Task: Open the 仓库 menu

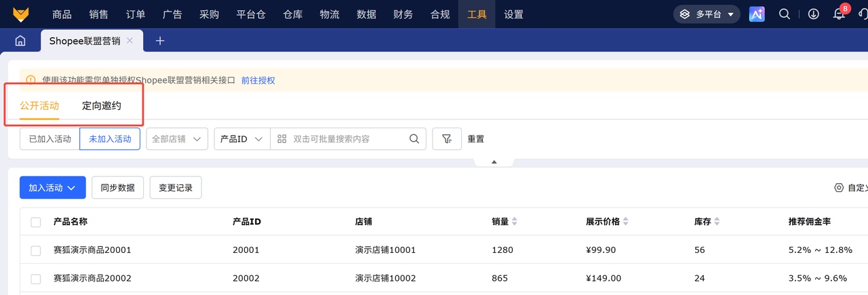Action: (293, 14)
